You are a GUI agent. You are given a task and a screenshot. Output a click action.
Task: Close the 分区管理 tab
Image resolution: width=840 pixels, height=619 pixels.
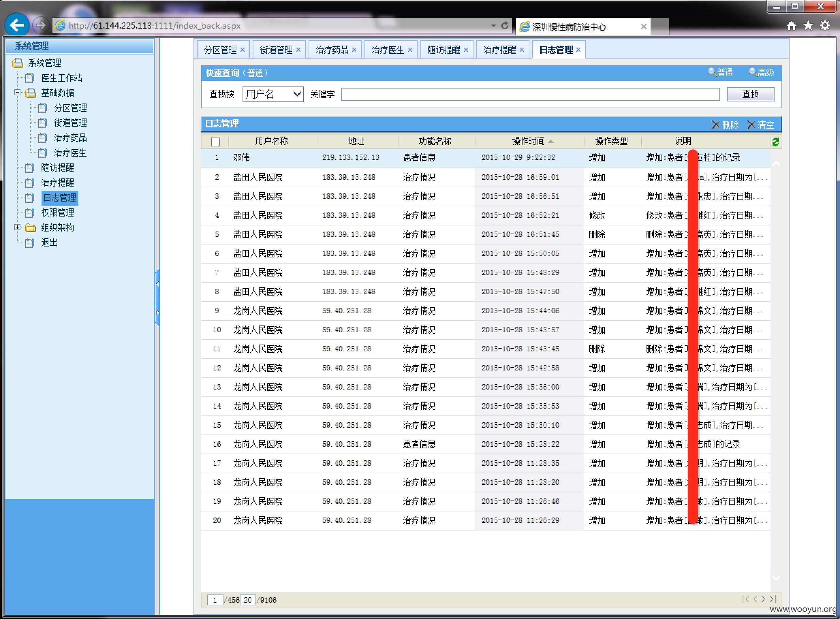tap(243, 50)
